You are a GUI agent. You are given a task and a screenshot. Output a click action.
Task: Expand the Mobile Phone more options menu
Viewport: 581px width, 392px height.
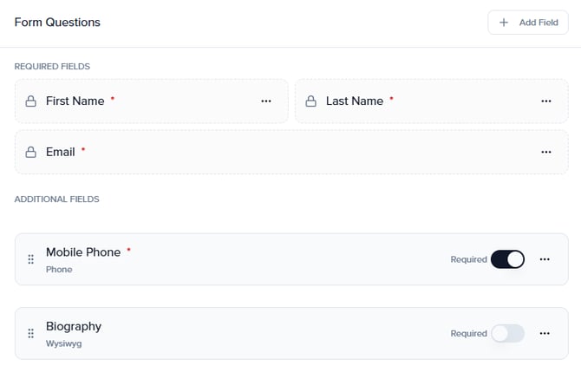click(x=545, y=259)
